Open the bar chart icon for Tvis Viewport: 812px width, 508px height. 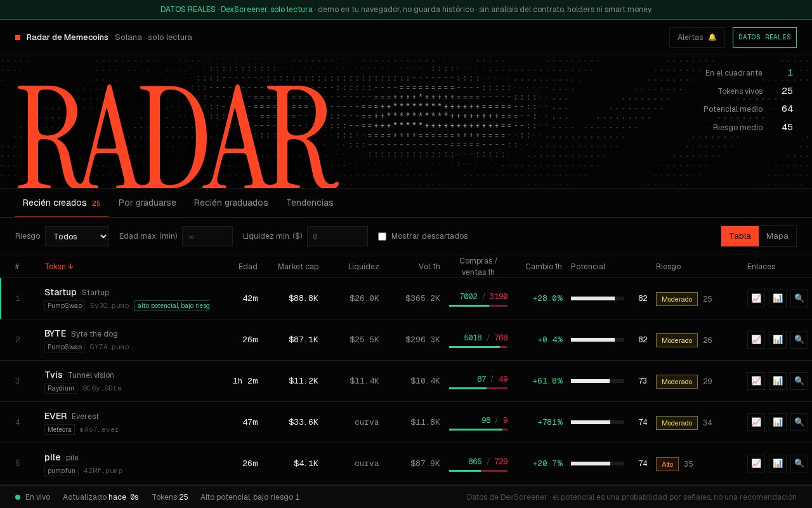tap(778, 381)
